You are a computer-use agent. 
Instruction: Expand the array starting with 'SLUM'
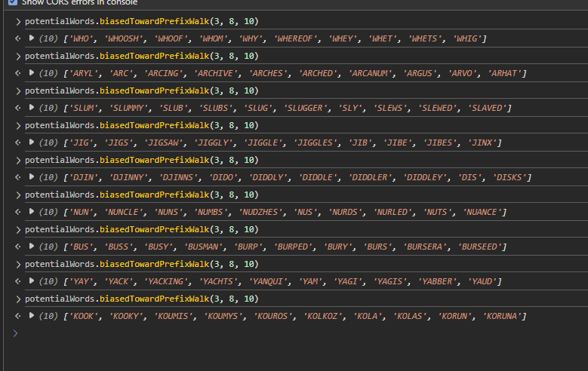click(x=32, y=108)
